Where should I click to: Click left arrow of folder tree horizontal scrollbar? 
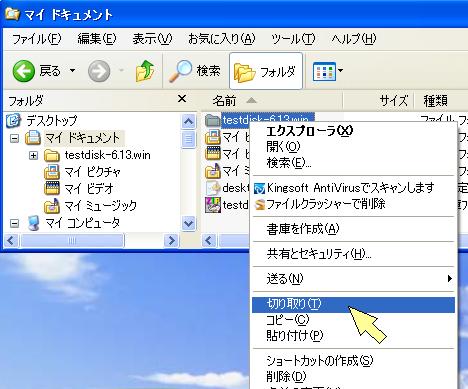11,240
